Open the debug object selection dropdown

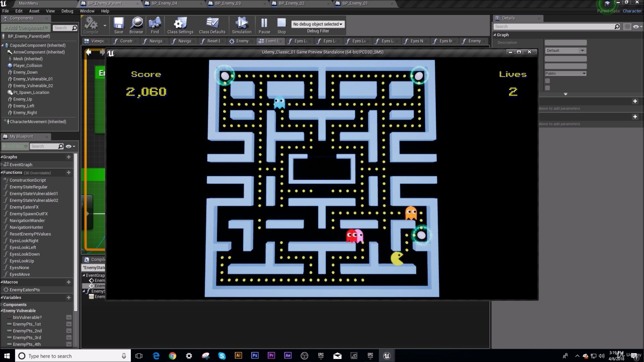pyautogui.click(x=318, y=24)
